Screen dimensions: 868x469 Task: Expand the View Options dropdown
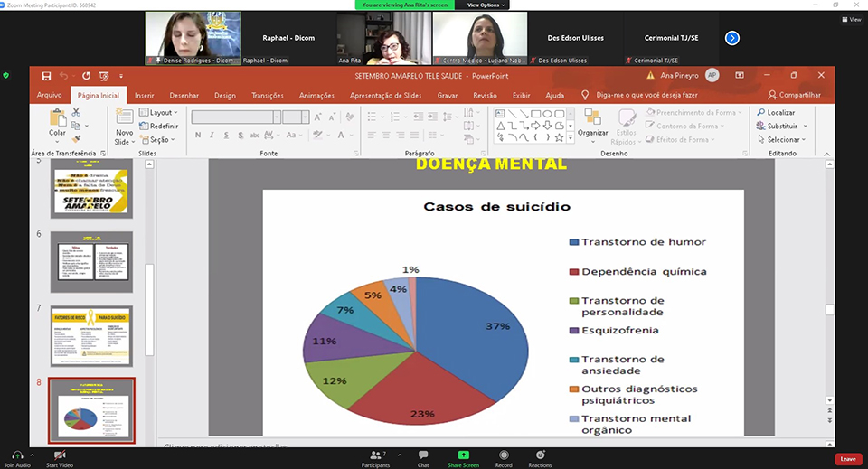click(x=486, y=5)
